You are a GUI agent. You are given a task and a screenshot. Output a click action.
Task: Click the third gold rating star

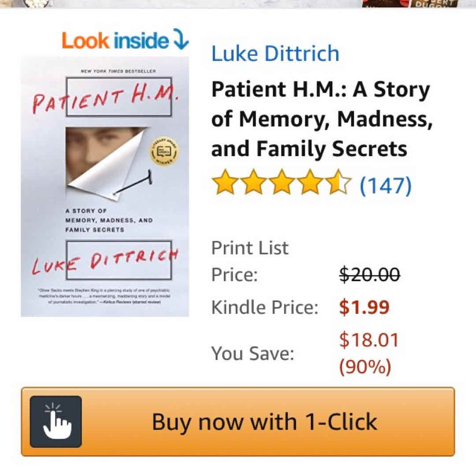pos(282,182)
